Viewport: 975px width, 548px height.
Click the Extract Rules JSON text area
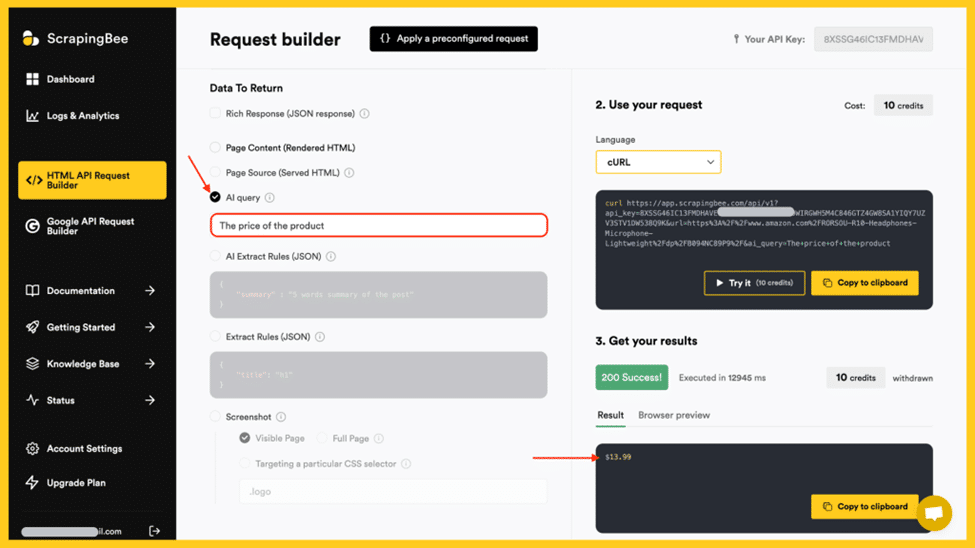point(379,375)
